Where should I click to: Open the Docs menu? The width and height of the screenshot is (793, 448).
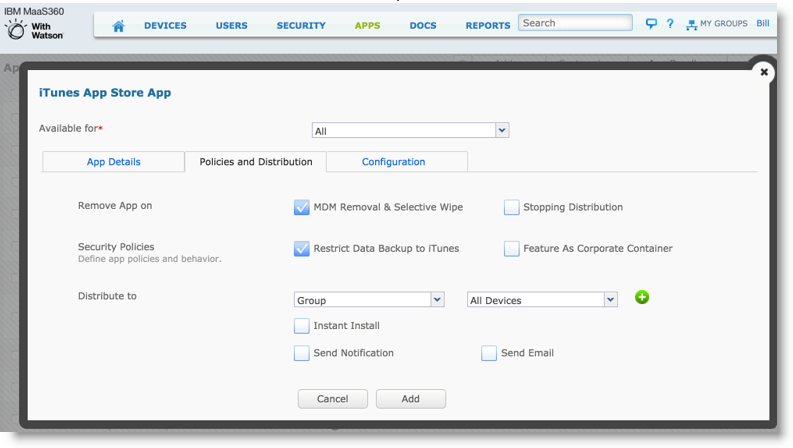coord(423,25)
